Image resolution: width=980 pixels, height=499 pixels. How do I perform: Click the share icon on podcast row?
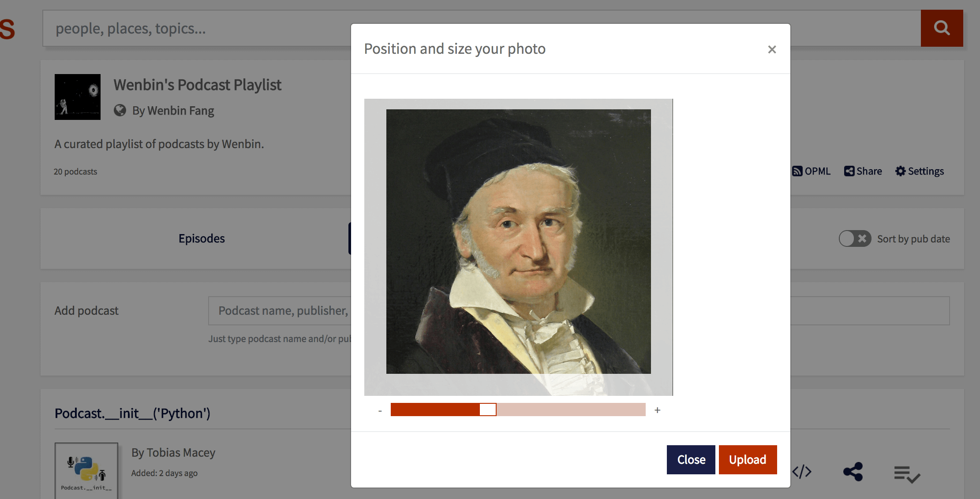point(853,472)
